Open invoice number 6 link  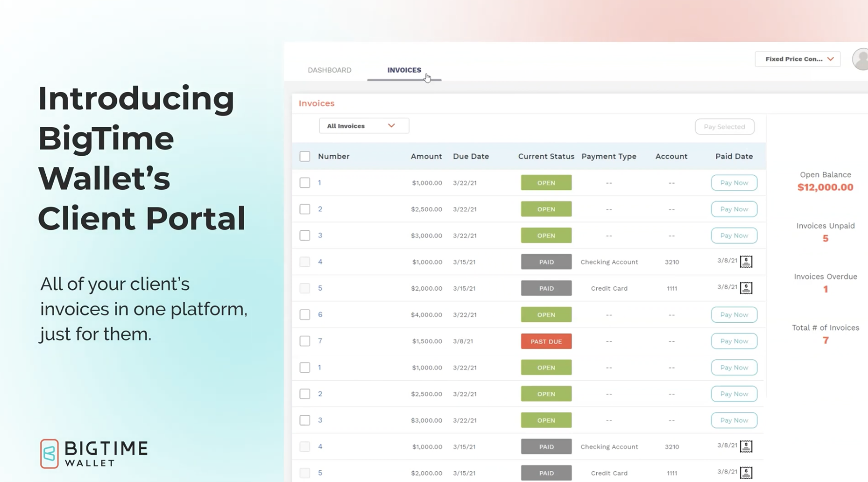coord(320,315)
